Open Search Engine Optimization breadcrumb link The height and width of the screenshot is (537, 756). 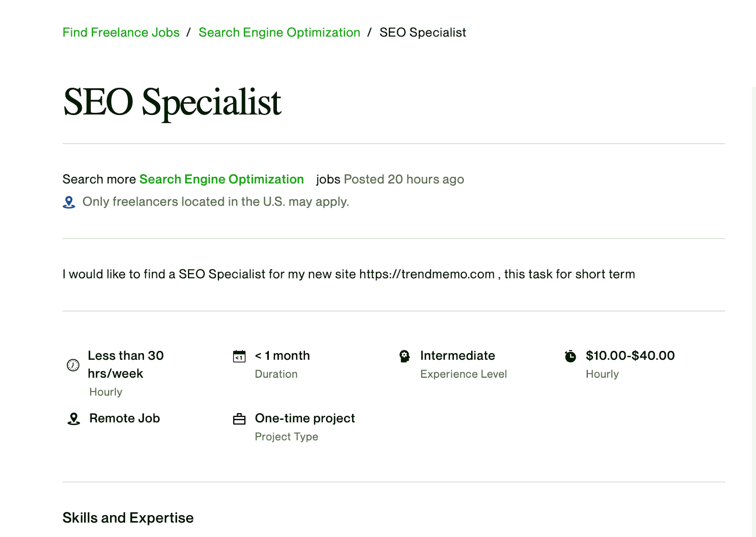(279, 33)
